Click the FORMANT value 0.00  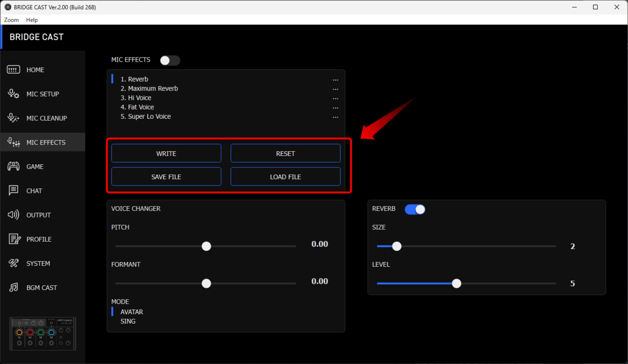320,281
